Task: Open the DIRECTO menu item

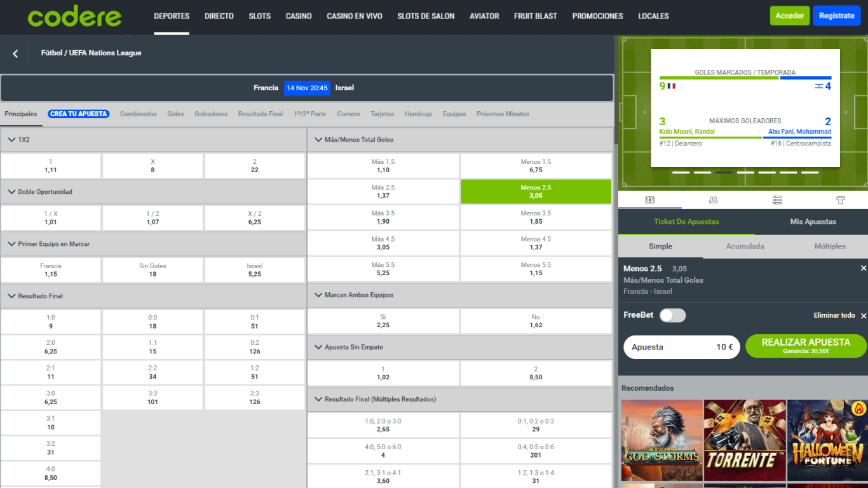Action: coord(219,16)
